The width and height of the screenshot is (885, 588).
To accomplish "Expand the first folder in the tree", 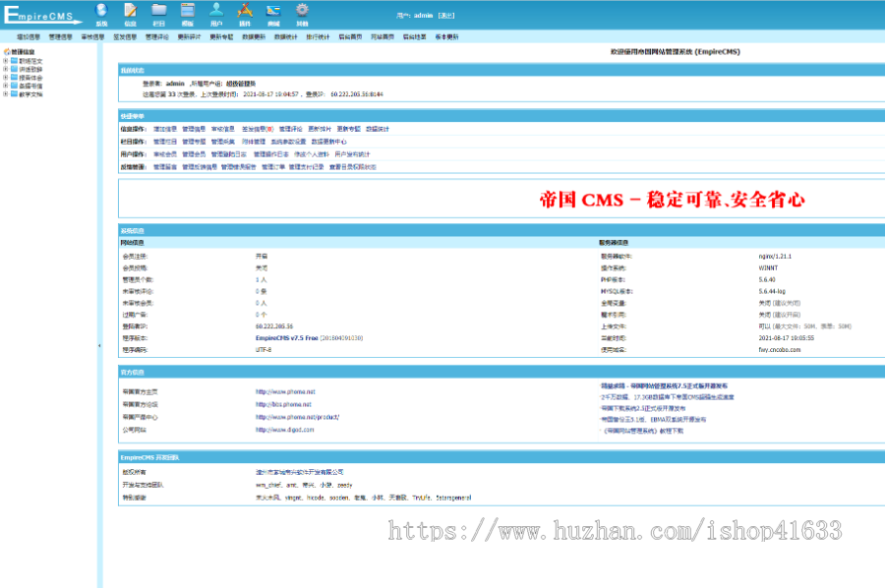I will click(6, 60).
